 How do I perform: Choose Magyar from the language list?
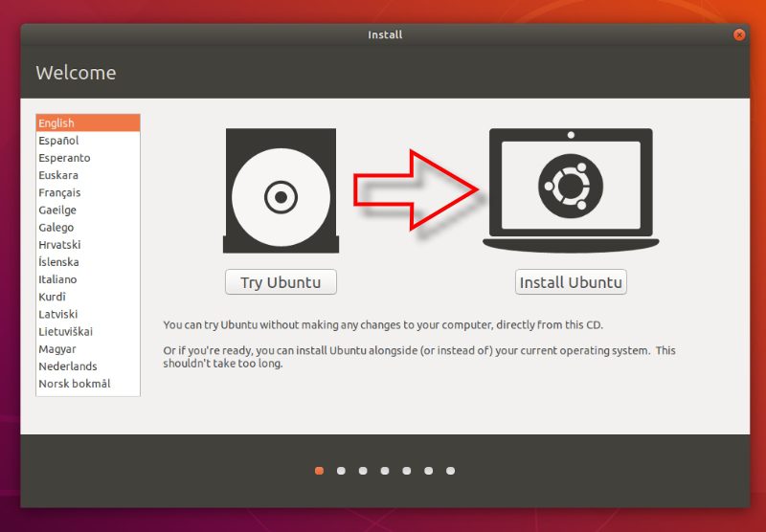pos(88,349)
